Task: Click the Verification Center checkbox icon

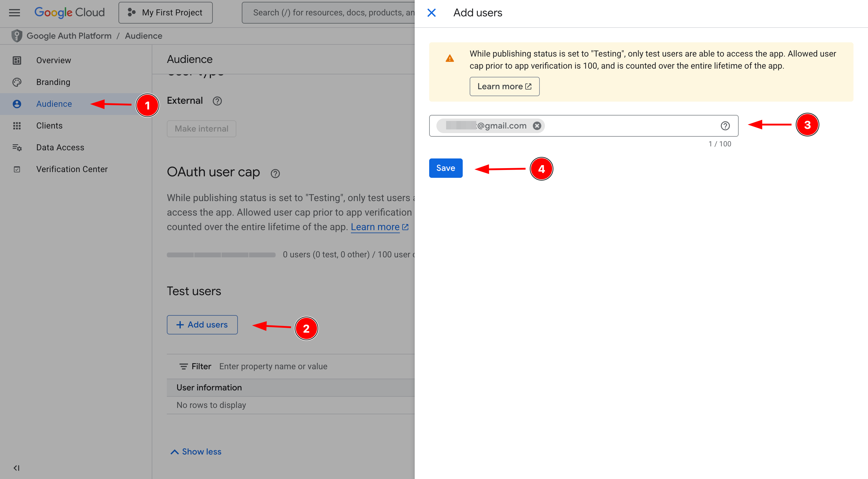Action: click(17, 169)
